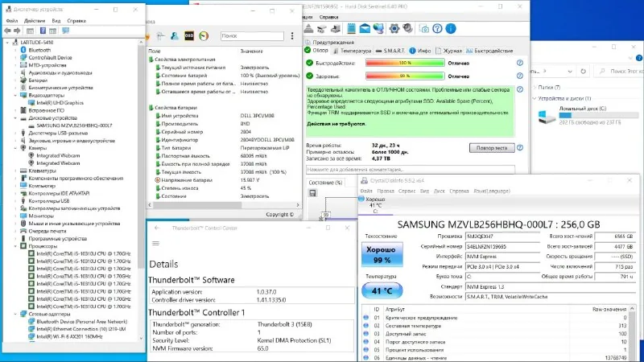644x362 pixels.
Task: Click Device Manager help book icon
Action: (43, 31)
